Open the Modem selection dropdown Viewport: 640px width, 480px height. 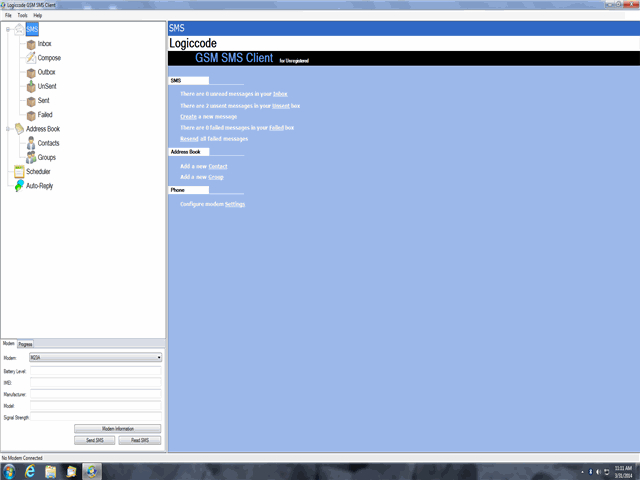point(158,357)
